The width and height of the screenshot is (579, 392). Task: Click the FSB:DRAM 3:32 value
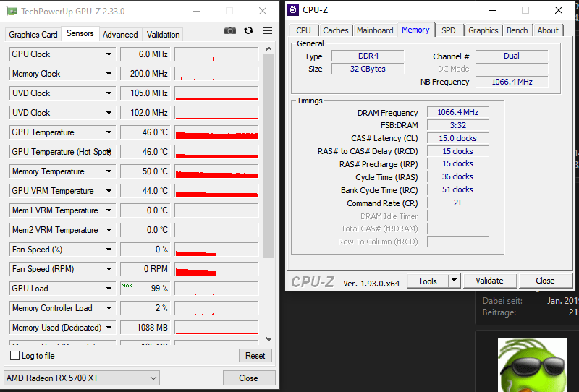click(x=458, y=125)
